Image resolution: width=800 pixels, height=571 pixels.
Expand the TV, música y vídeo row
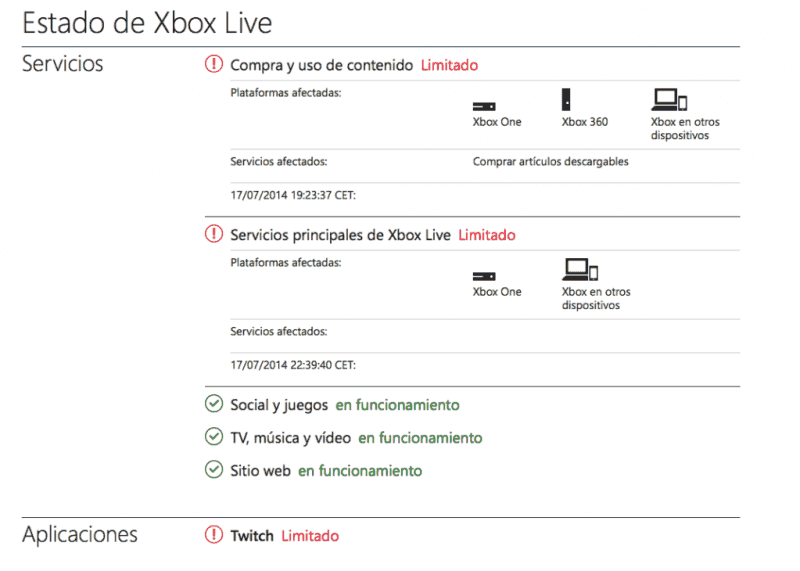pos(290,438)
